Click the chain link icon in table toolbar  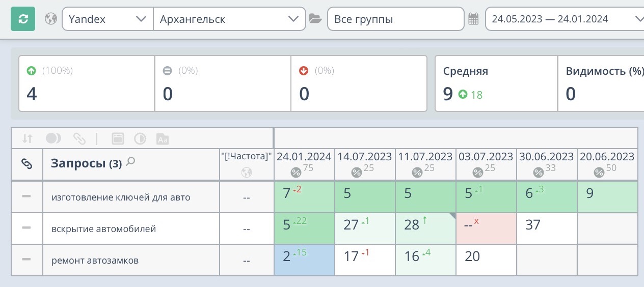(79, 138)
